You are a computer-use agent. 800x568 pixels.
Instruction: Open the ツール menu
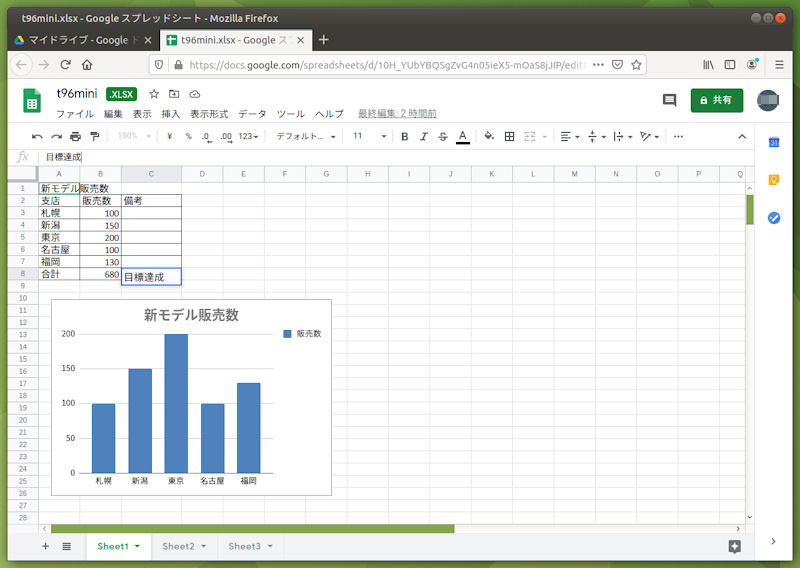tap(291, 113)
